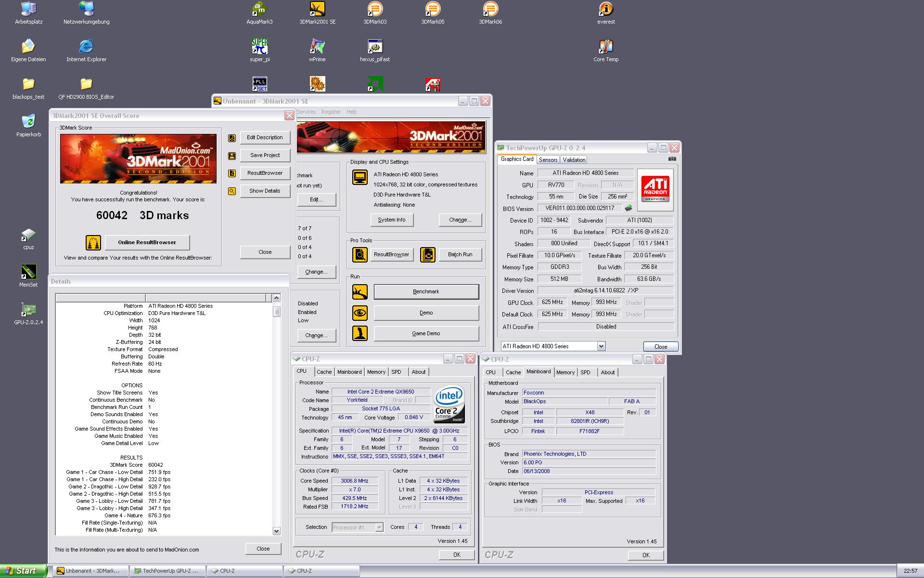The width and height of the screenshot is (924, 578).
Task: Click the Game Demo button
Action: coord(426,333)
